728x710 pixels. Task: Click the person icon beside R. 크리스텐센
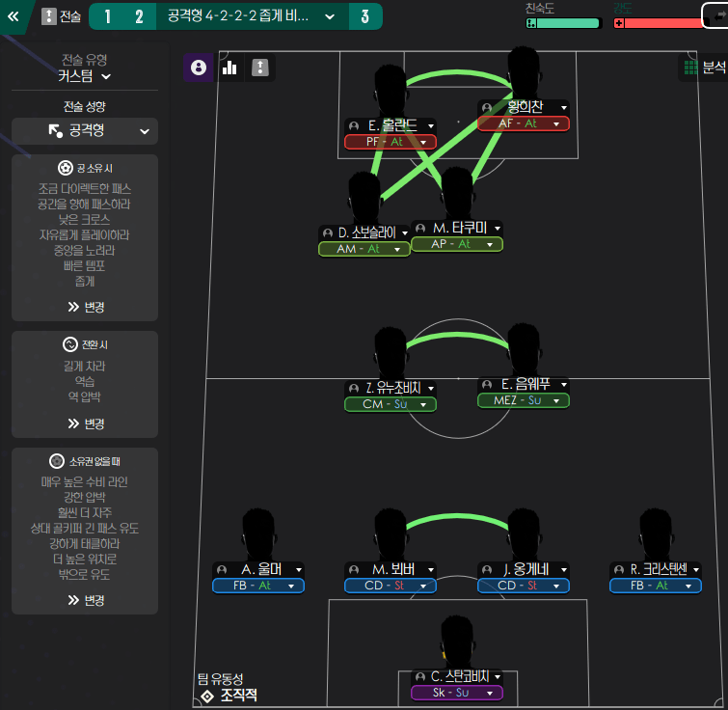click(x=619, y=569)
